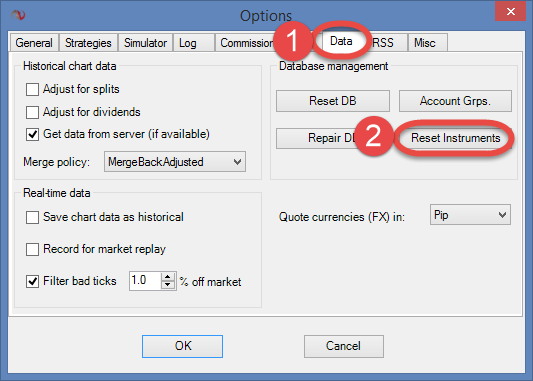Select the Simulator tab
The image size is (533, 381).
tap(145, 43)
